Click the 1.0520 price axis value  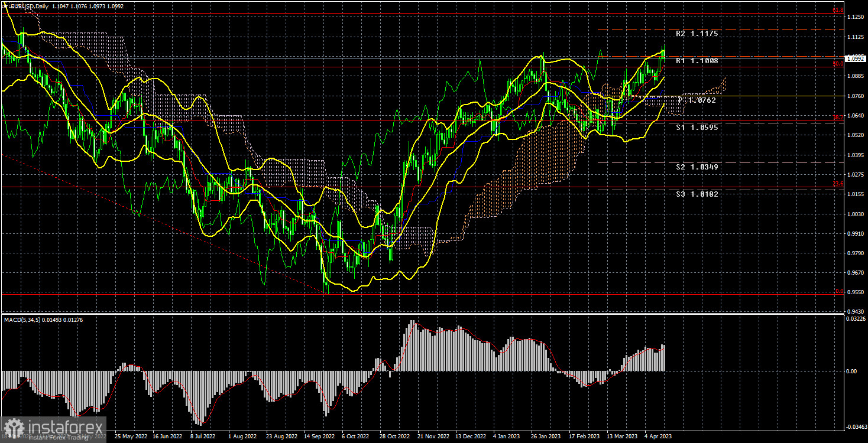coord(855,135)
